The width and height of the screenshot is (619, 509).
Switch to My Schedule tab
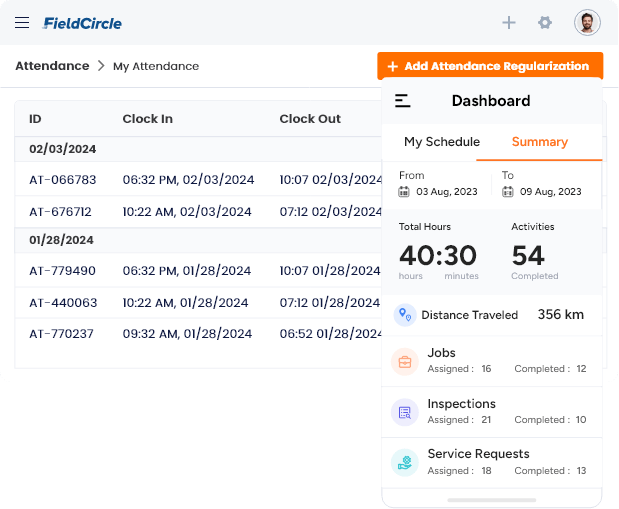(x=442, y=142)
